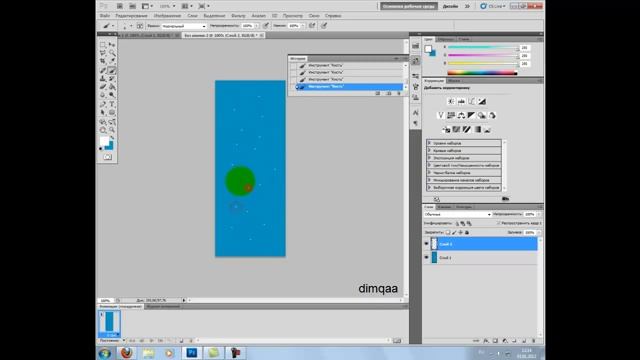
Task: Play the frame animation
Action: (x=151, y=340)
